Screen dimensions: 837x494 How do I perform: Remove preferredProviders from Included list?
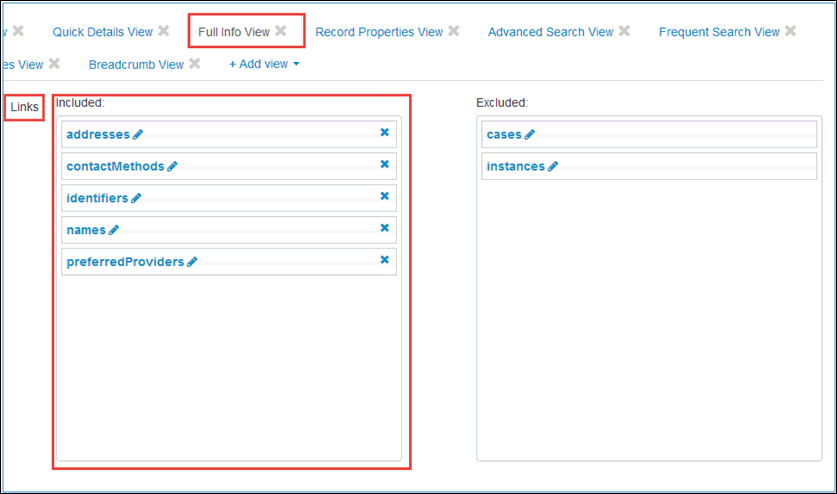[x=384, y=260]
